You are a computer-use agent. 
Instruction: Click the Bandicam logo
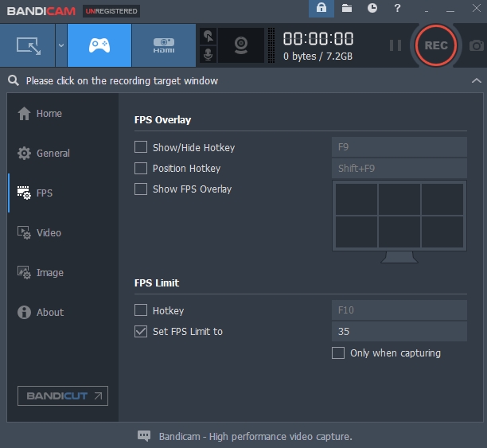point(41,11)
